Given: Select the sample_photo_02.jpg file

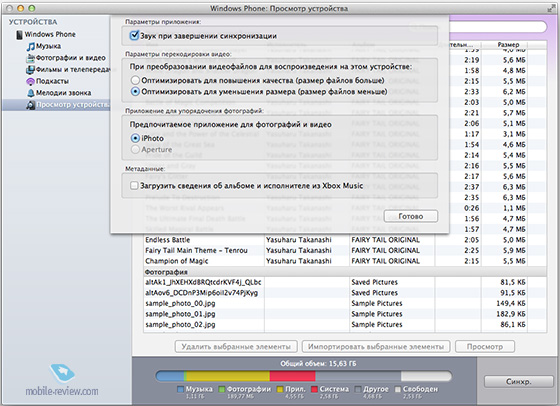Looking at the screenshot, I should pos(345,325).
